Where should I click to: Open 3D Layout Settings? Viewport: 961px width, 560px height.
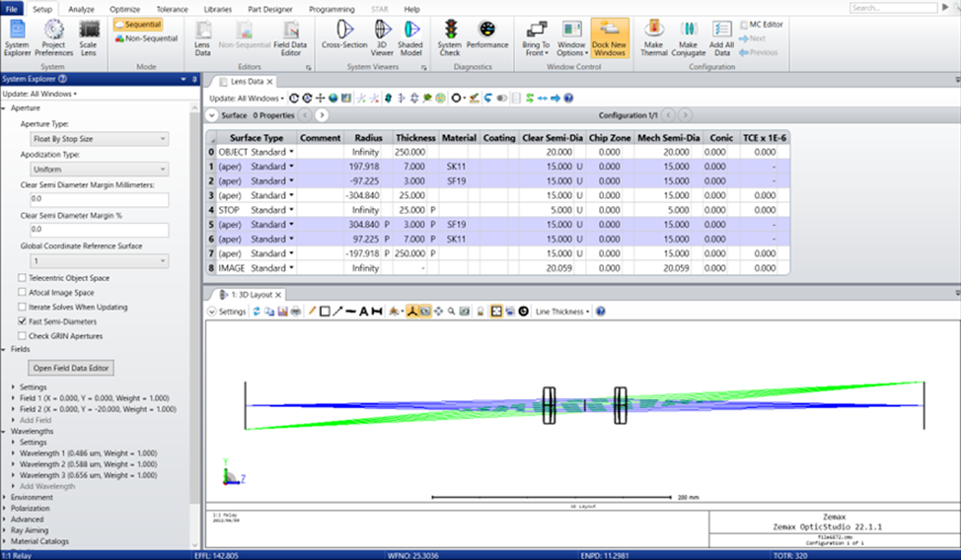click(227, 312)
